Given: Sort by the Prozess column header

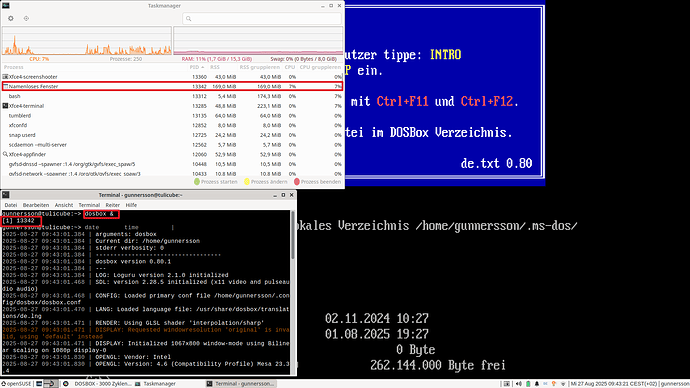Looking at the screenshot, I should point(14,67).
